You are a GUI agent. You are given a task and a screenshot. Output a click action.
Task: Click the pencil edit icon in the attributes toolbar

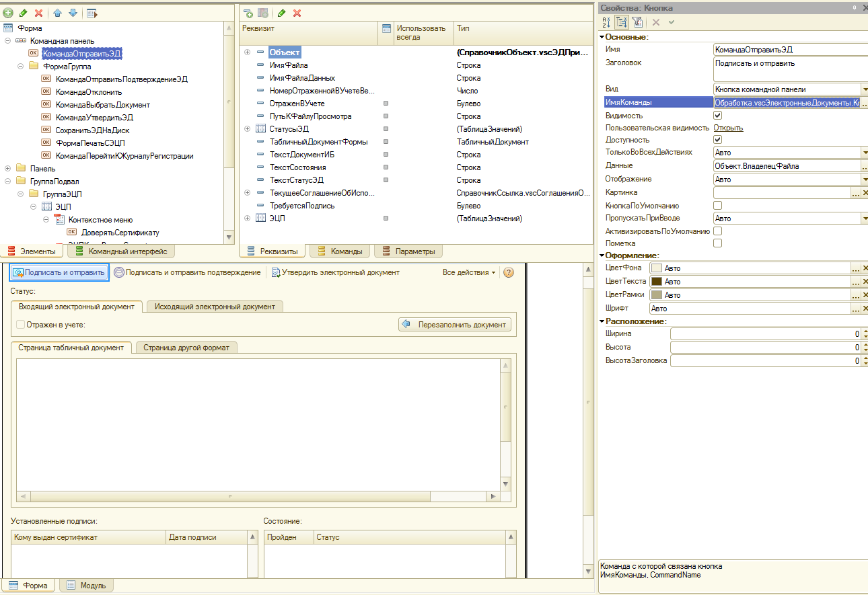pyautogui.click(x=281, y=13)
